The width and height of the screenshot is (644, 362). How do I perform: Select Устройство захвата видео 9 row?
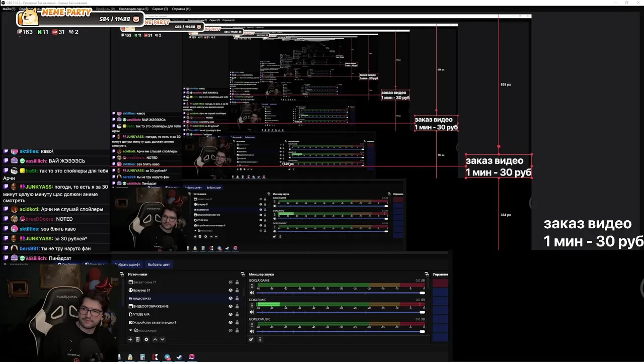(x=183, y=322)
